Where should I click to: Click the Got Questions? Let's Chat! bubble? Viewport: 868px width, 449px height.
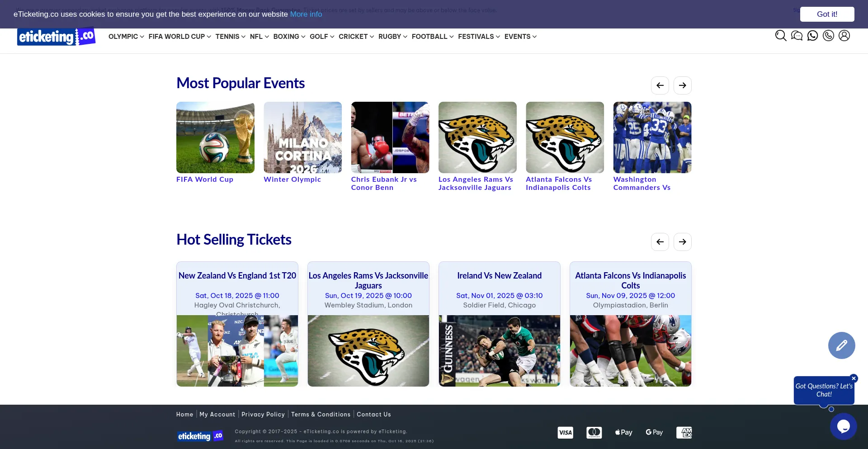(824, 390)
